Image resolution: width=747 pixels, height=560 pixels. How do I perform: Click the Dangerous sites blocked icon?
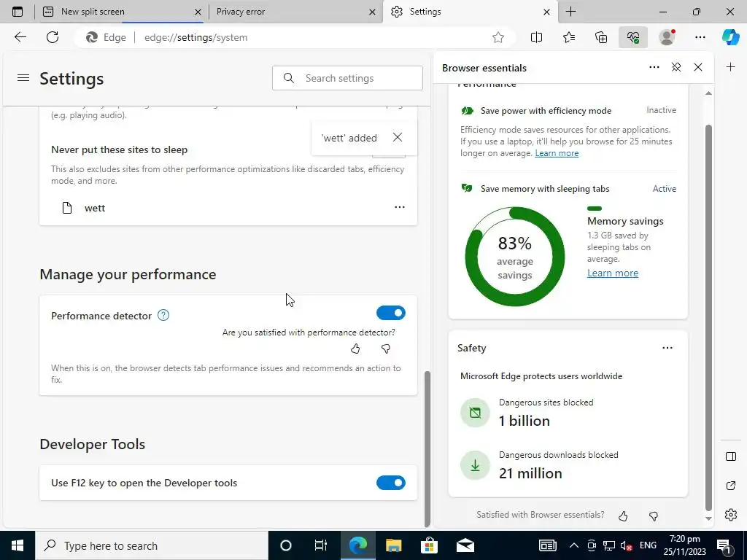click(475, 413)
